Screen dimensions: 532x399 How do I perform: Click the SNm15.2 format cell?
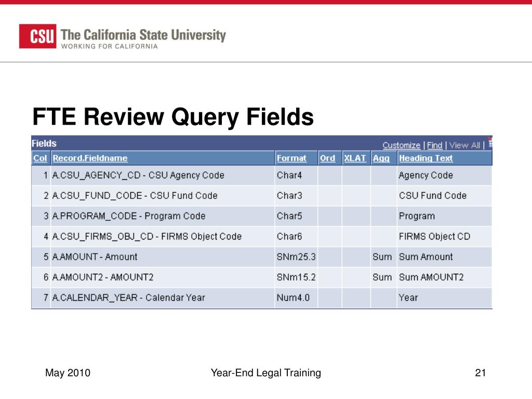[296, 277]
